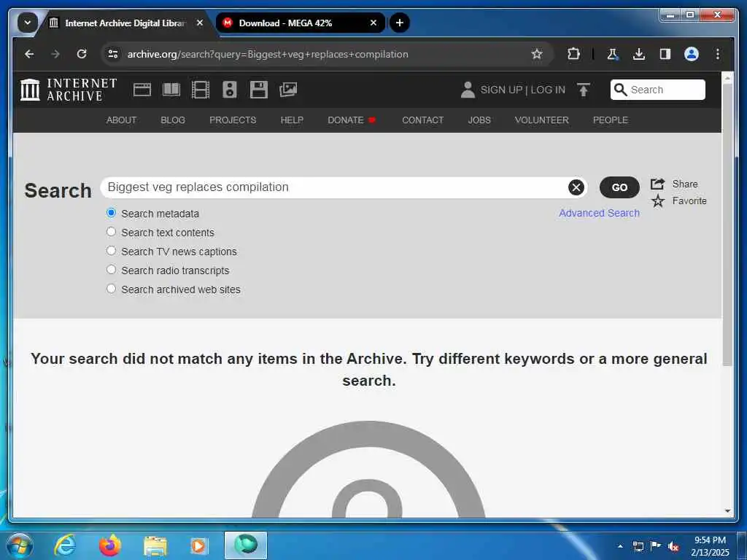Switch to the Internet Archive tab
This screenshot has height=560, width=747.
click(125, 23)
